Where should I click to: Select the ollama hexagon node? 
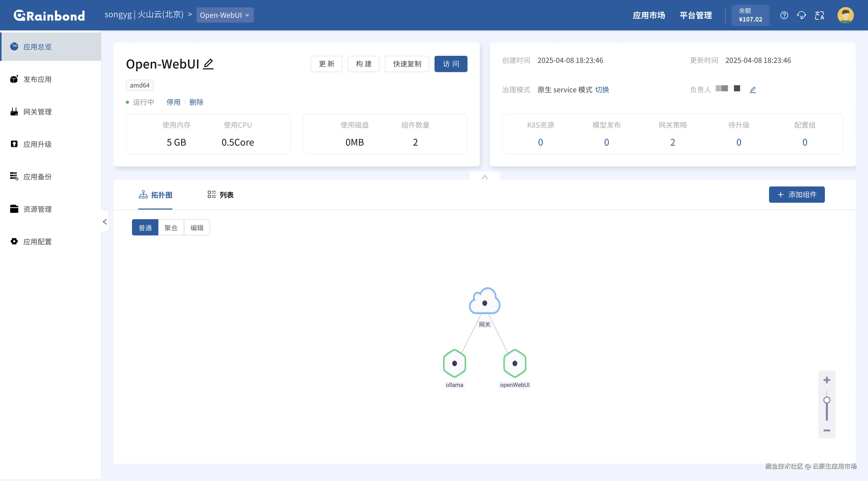click(454, 364)
